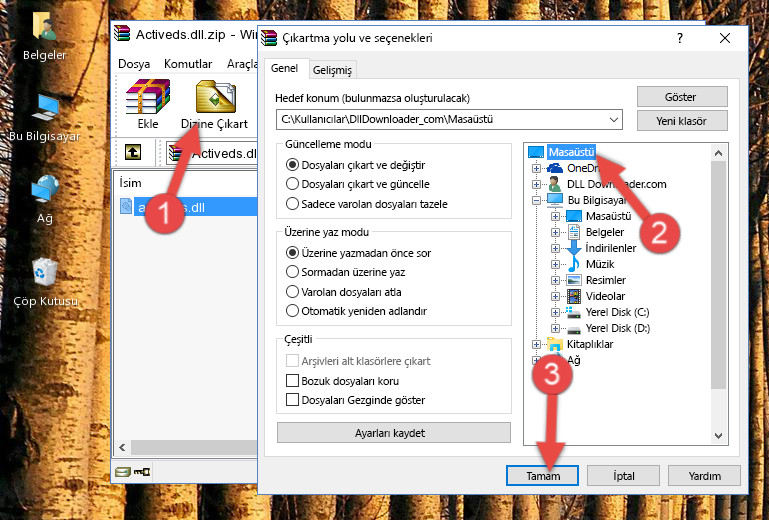
Task: Select 'Dosyaları çıkart ve değiştir' option
Action: tap(292, 165)
